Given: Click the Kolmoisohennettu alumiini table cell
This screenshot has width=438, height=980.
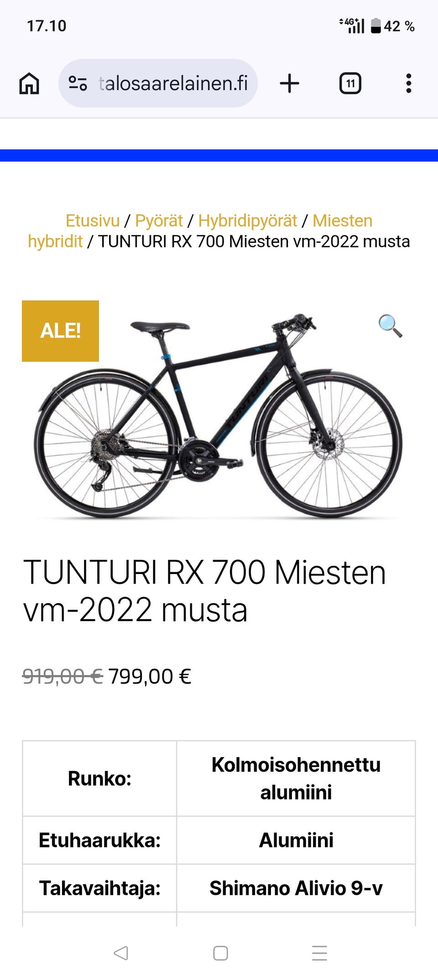Looking at the screenshot, I should 296,779.
